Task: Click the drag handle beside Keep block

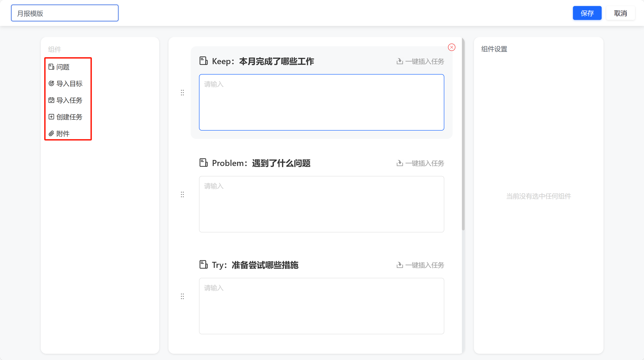Action: coord(182,93)
